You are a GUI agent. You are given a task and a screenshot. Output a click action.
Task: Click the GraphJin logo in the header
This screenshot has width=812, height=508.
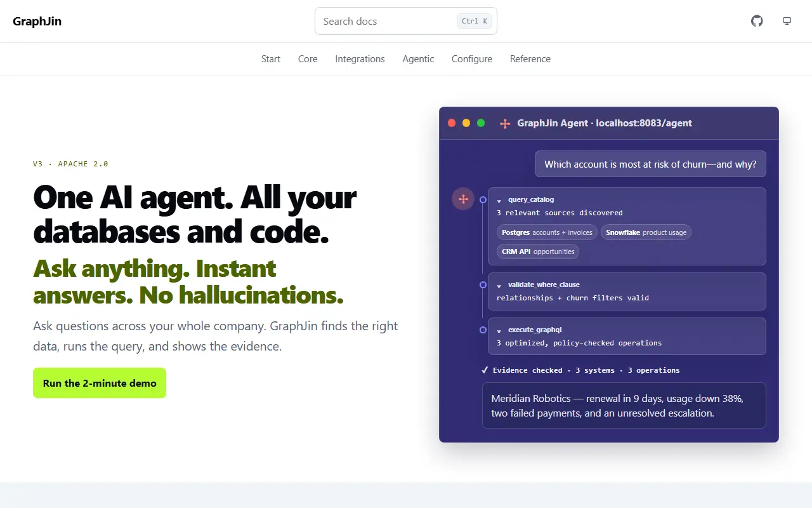[x=37, y=21]
